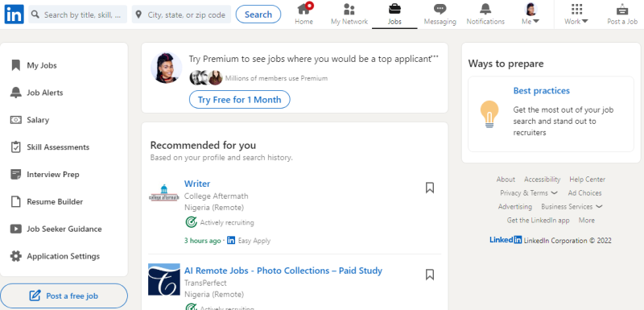Click the Application Settings gear icon
The width and height of the screenshot is (644, 310).
click(x=15, y=256)
